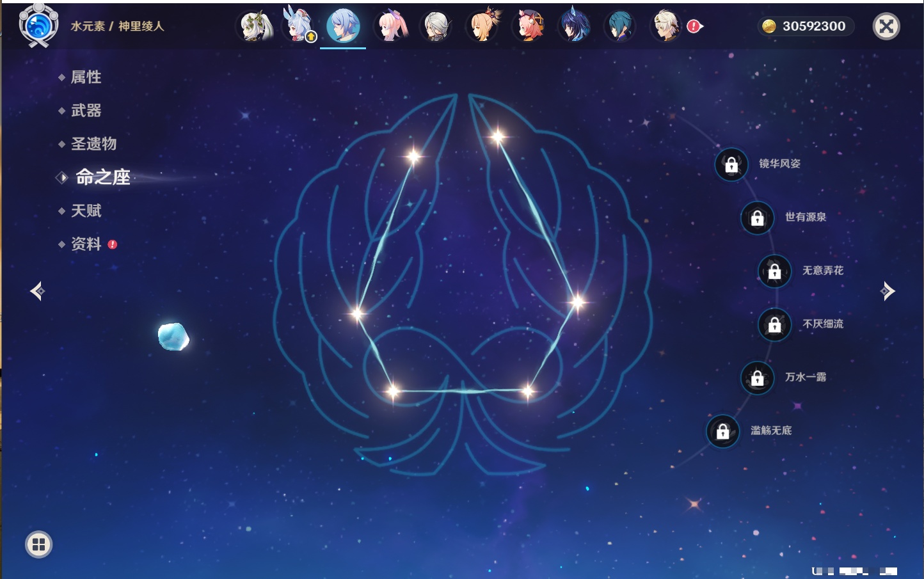The image size is (924, 579).
Task: Pick the pale-blond avatar with a headband
Action: [666, 26]
